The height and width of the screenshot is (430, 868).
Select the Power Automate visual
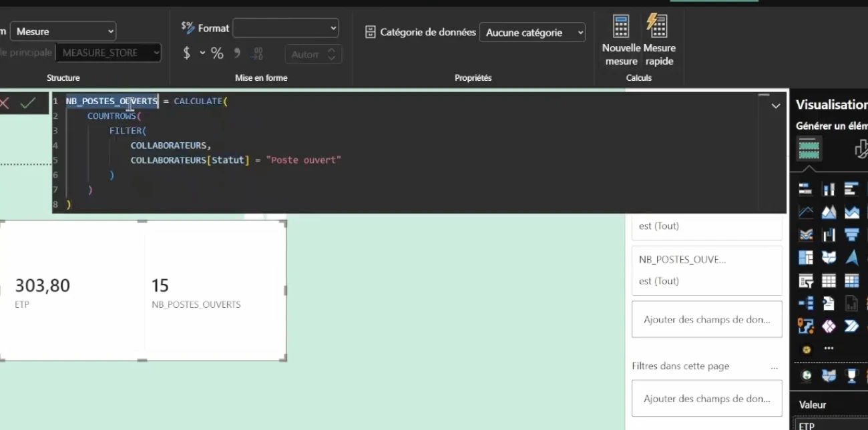(x=851, y=327)
